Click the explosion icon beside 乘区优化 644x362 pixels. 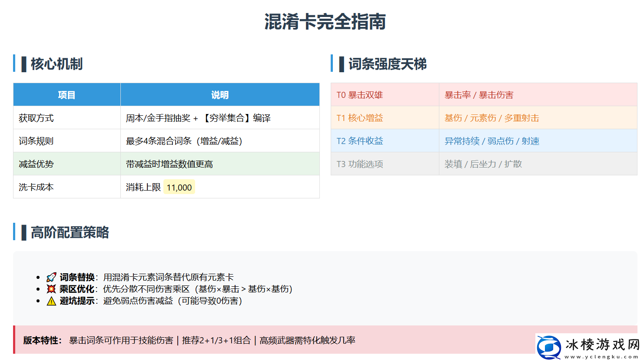(x=52, y=288)
